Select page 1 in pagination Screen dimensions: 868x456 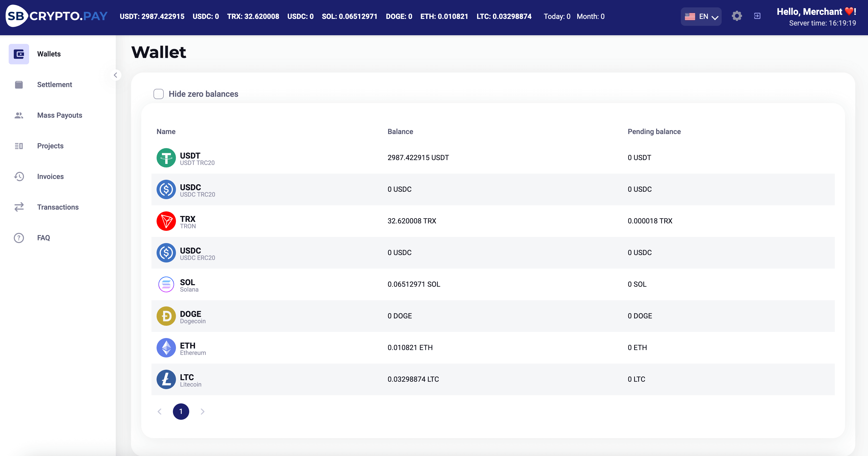click(x=181, y=412)
